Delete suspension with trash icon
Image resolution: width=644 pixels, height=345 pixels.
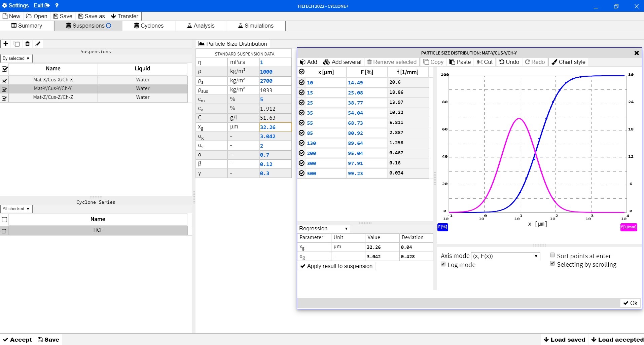(x=28, y=44)
